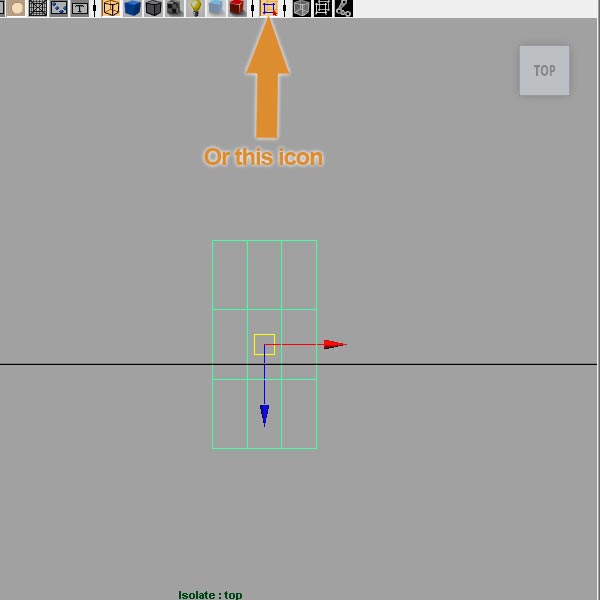The width and height of the screenshot is (600, 600).
Task: Enable Wireframe display cube icon
Action: pyautogui.click(x=111, y=8)
